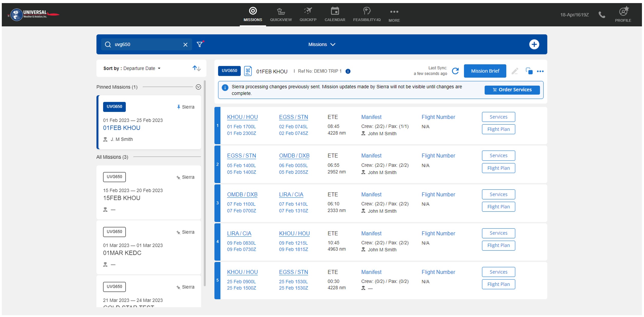Open mission options three-dot menu
644x317 pixels.
(540, 71)
